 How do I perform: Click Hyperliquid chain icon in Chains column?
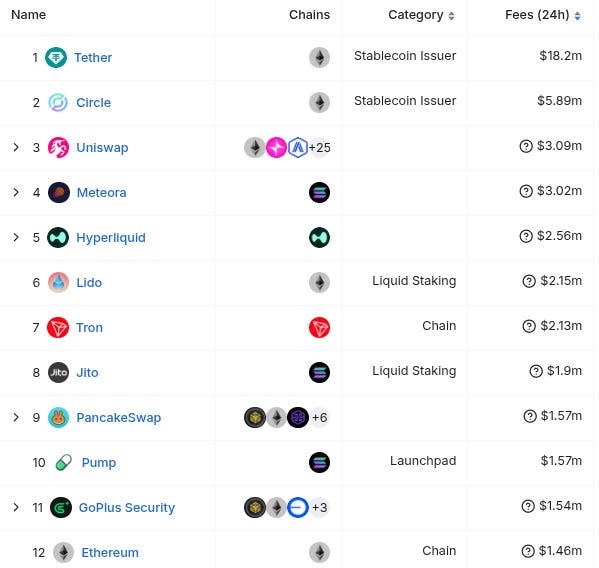click(x=319, y=238)
